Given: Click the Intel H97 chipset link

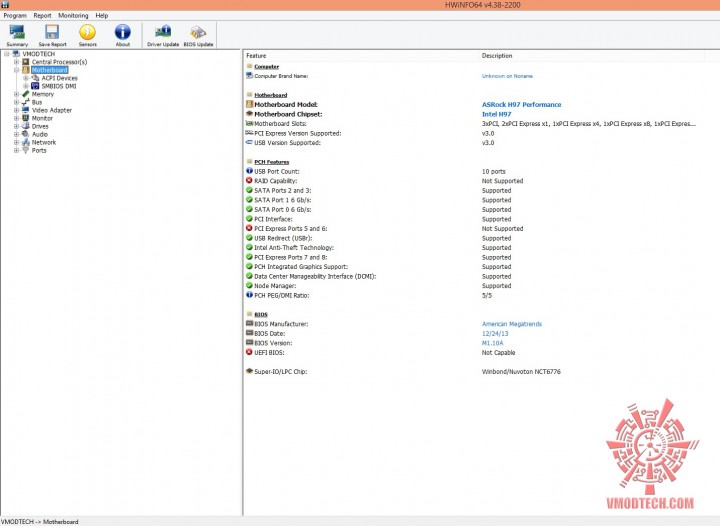Looking at the screenshot, I should (496, 114).
